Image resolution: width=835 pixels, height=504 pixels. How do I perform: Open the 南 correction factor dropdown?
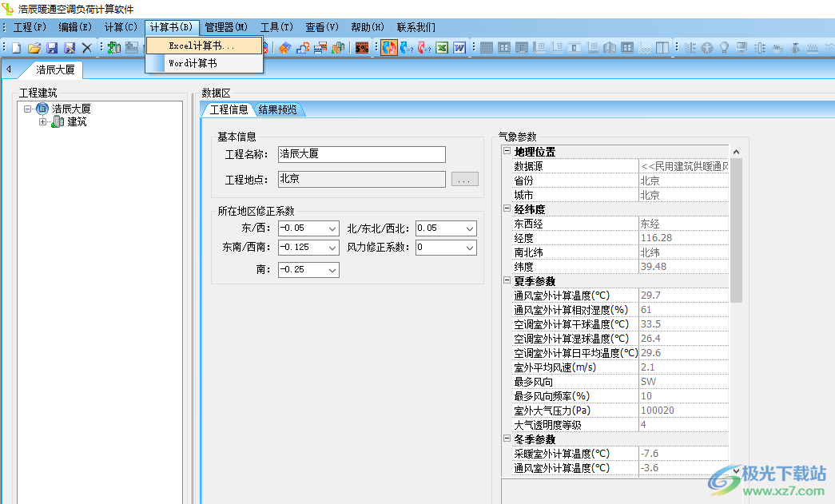click(332, 270)
